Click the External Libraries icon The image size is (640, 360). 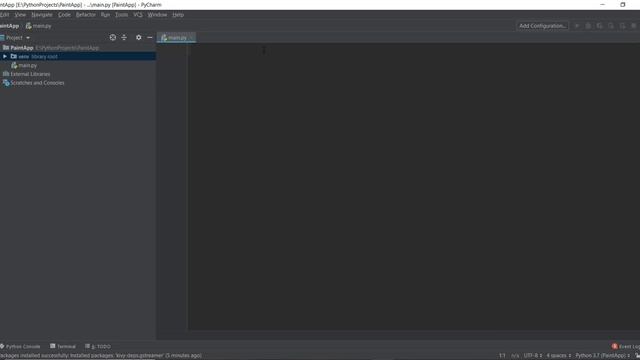[6, 74]
